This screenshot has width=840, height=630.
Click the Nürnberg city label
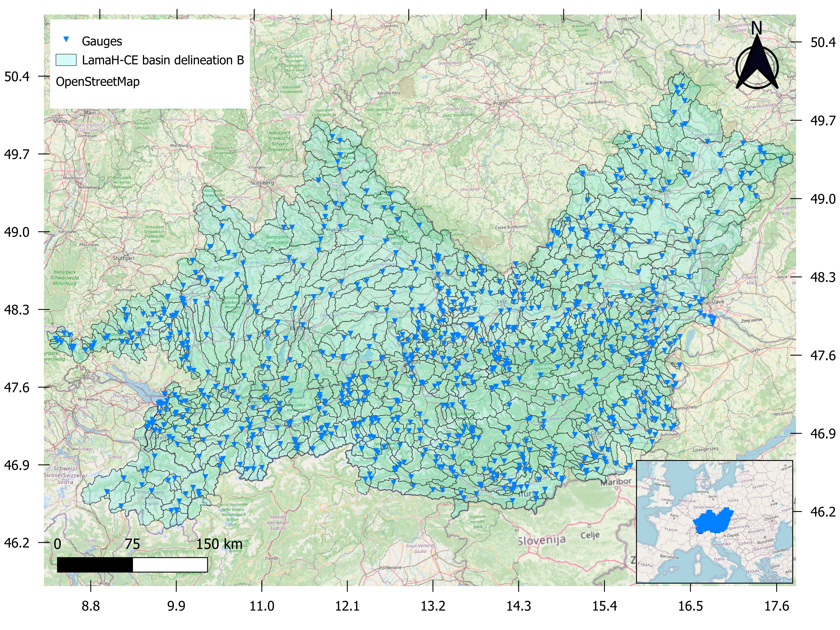click(x=262, y=183)
